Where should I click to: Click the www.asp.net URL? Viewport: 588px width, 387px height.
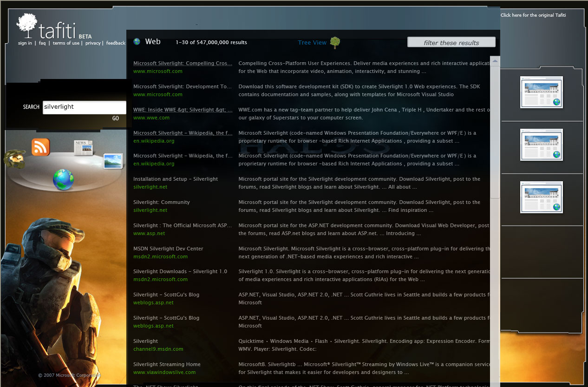click(149, 234)
